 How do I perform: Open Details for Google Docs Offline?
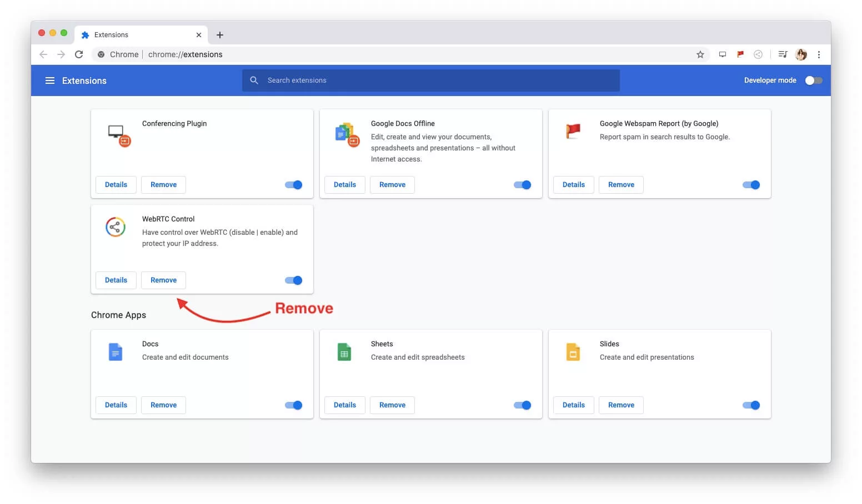(x=344, y=184)
